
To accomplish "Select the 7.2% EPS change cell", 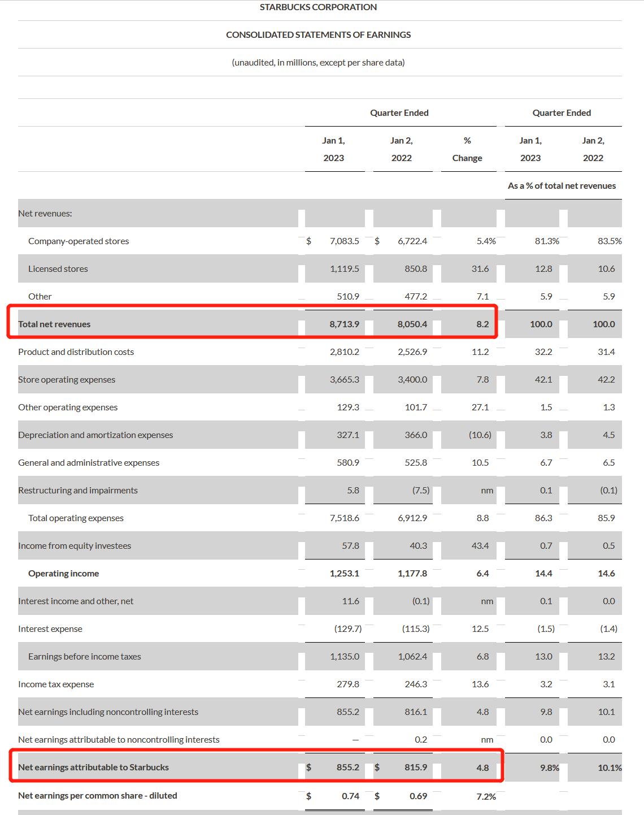I will pyautogui.click(x=486, y=796).
